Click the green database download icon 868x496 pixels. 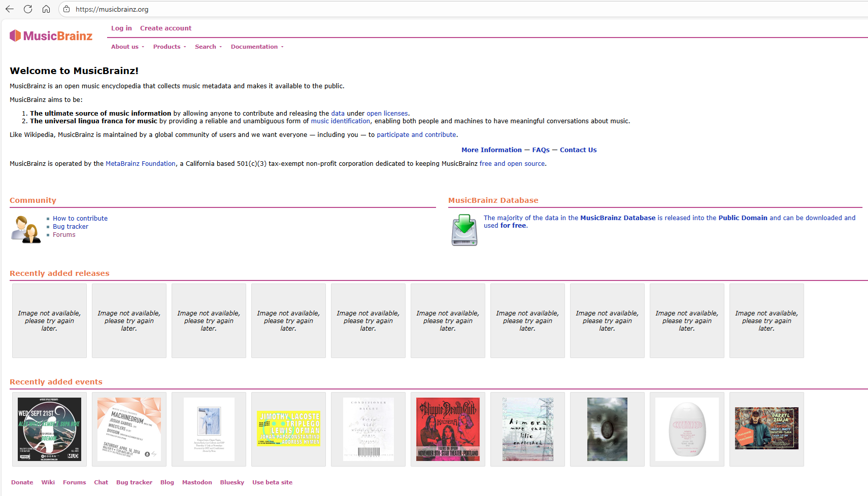464,230
